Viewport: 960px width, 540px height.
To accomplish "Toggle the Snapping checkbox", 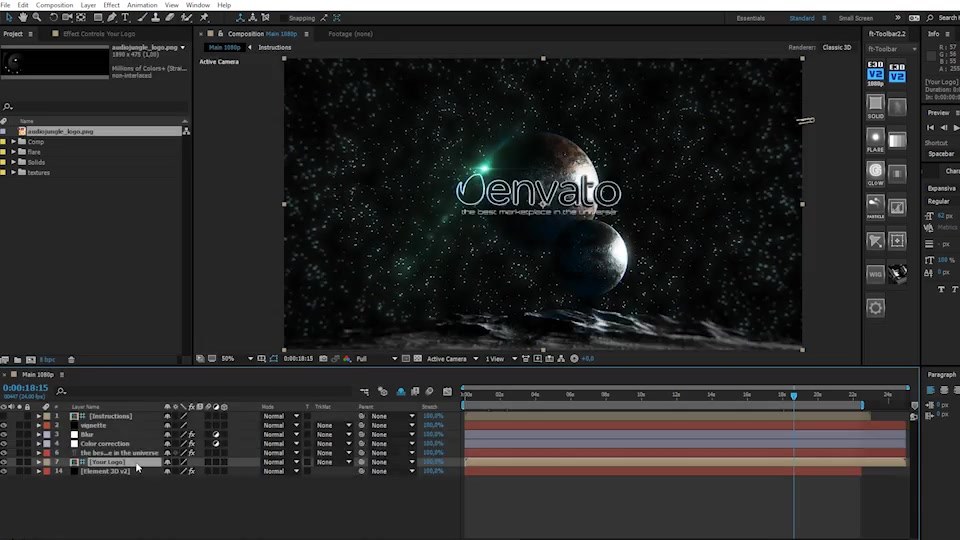I will [x=284, y=18].
